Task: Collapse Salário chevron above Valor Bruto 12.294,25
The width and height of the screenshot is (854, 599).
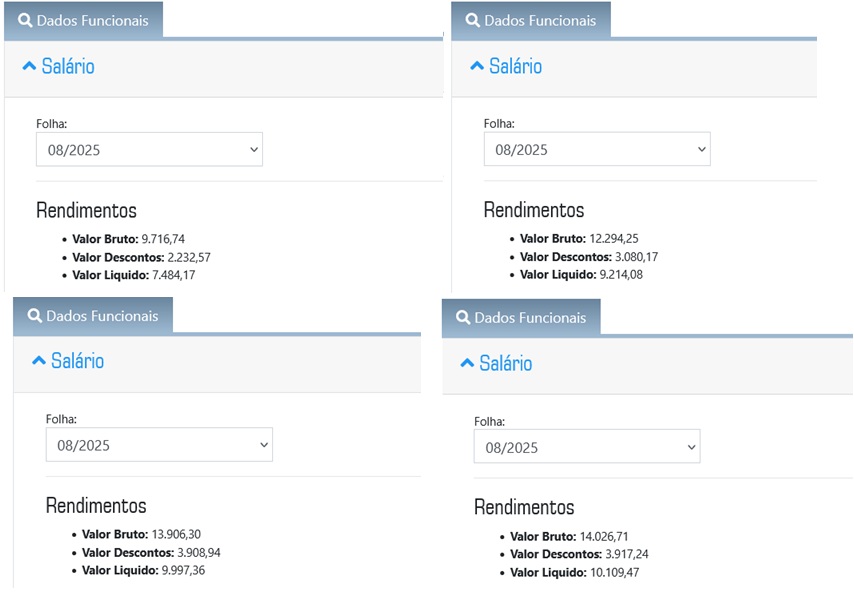Action: [x=477, y=66]
